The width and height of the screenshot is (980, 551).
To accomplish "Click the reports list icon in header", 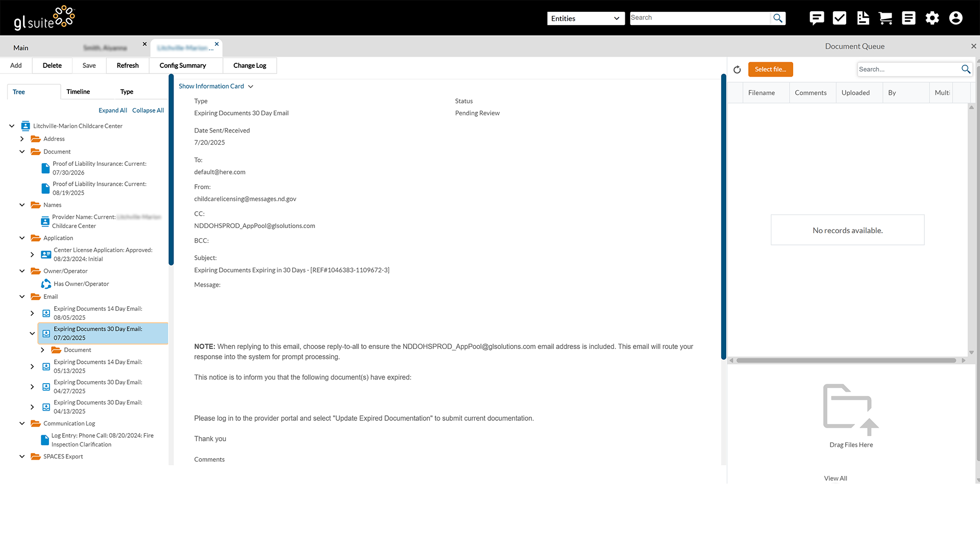I will click(909, 18).
